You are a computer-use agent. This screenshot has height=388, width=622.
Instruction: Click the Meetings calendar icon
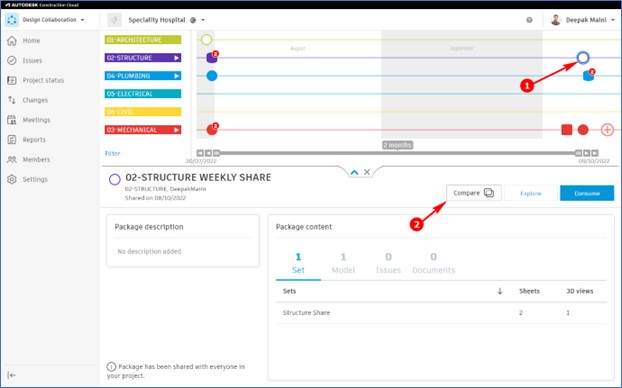click(x=12, y=120)
